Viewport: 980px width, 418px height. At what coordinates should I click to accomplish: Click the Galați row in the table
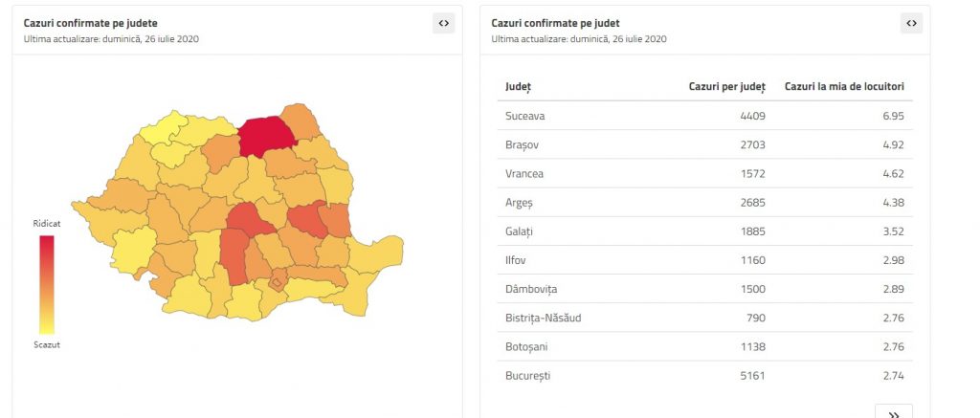tap(702, 231)
